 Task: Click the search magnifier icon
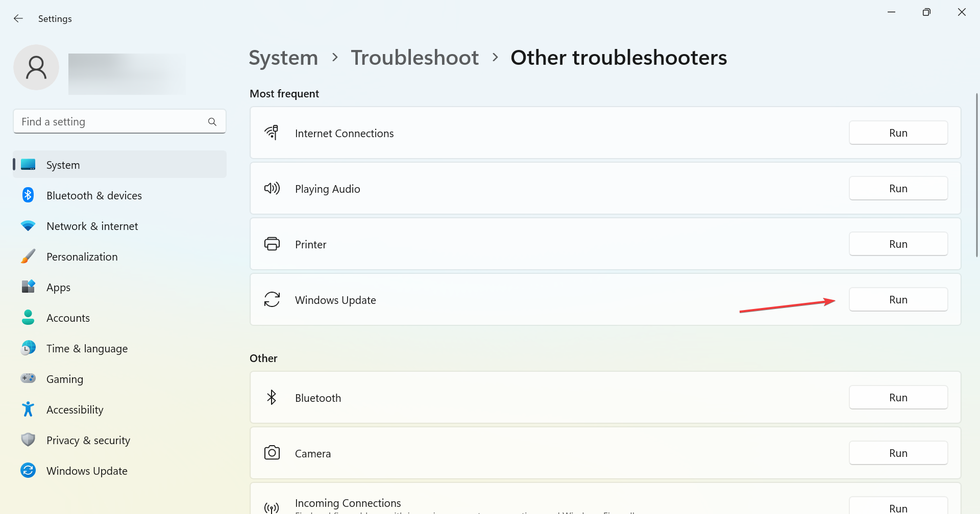[x=212, y=122]
